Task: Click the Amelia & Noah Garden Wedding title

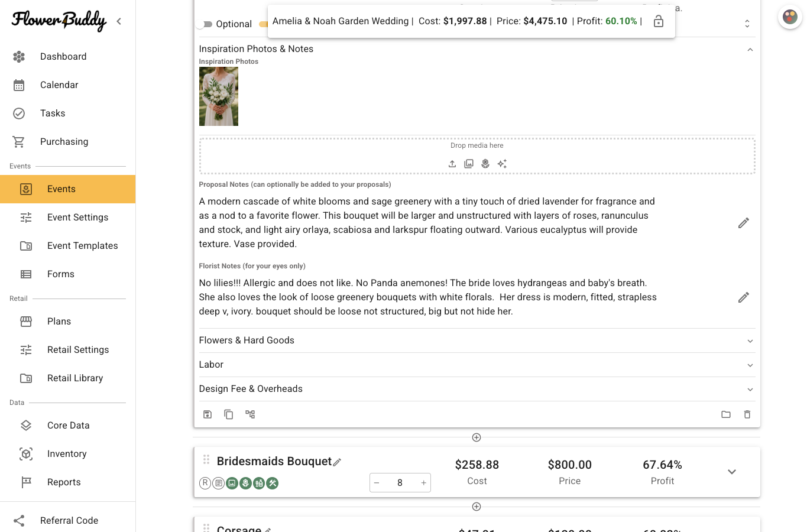Action: click(341, 21)
